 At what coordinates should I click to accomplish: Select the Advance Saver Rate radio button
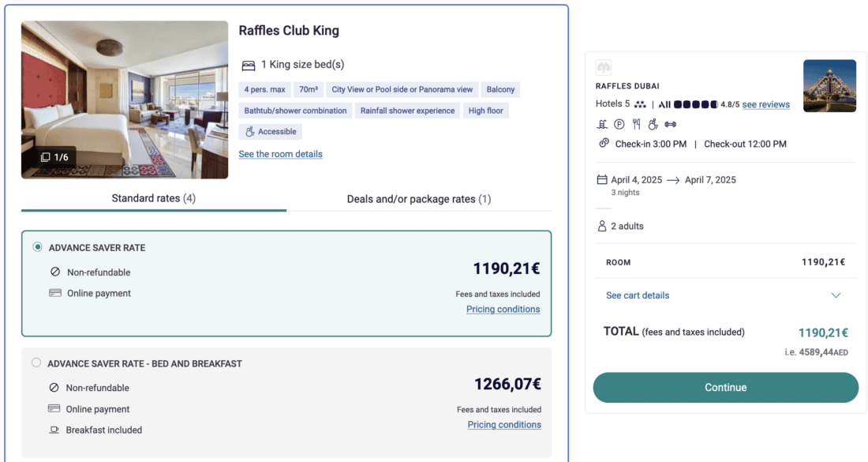point(37,247)
